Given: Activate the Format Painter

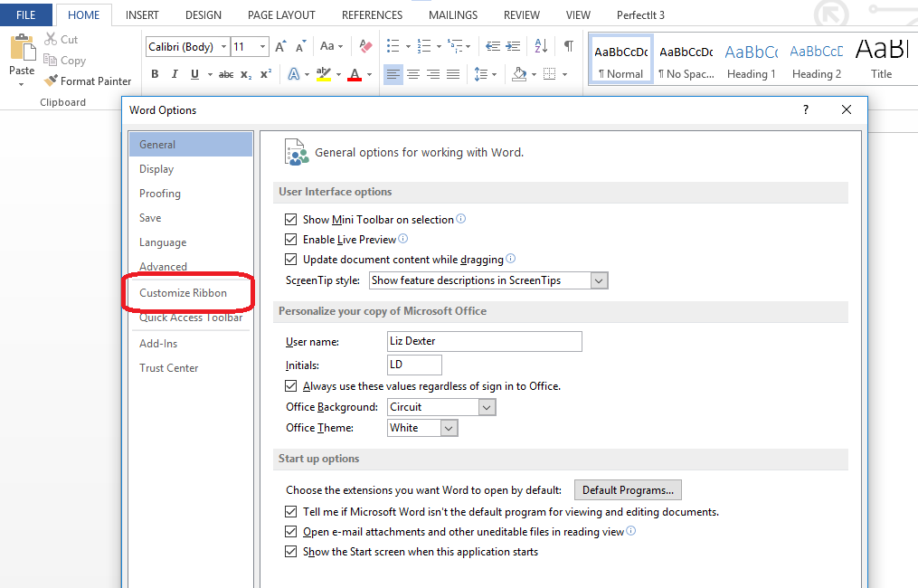Looking at the screenshot, I should coord(88,81).
